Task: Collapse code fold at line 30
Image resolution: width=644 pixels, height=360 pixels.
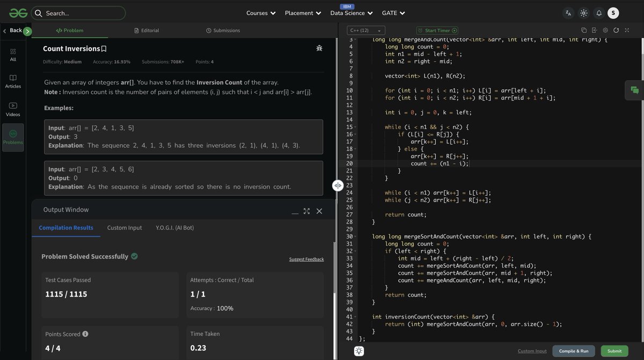Action: (x=356, y=236)
